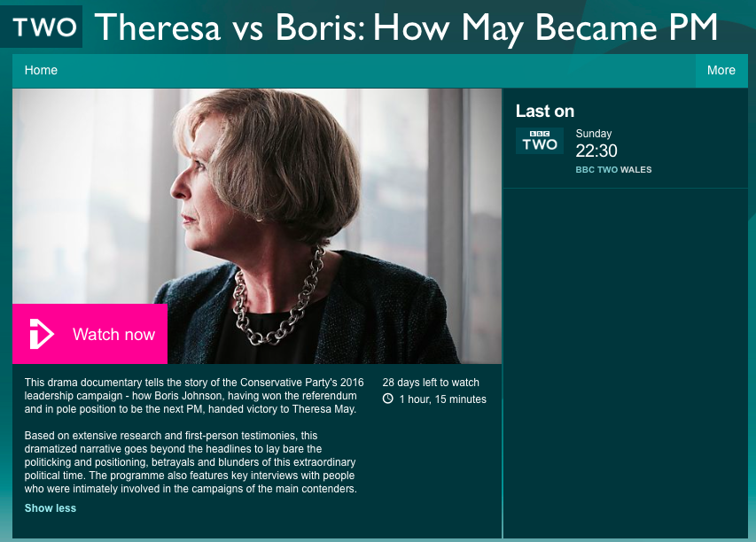Click the Sunday broadcast day text
Viewport: 756px width, 542px height.
click(x=594, y=134)
